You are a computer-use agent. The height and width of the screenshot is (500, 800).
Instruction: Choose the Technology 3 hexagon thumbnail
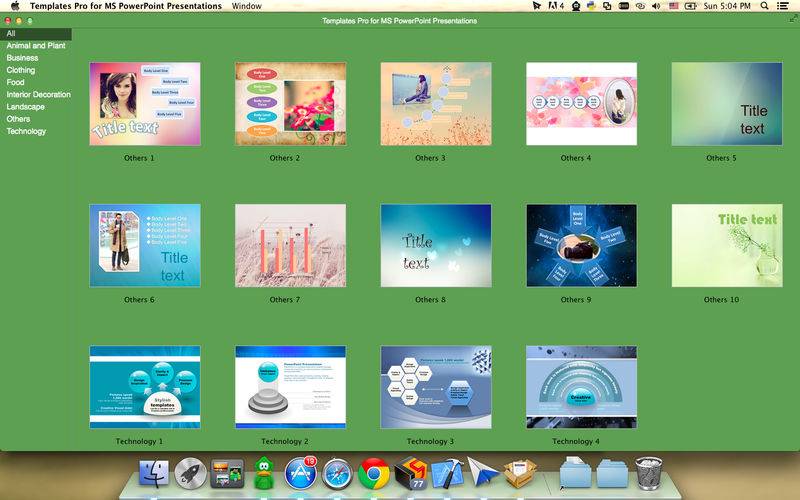pyautogui.click(x=436, y=387)
